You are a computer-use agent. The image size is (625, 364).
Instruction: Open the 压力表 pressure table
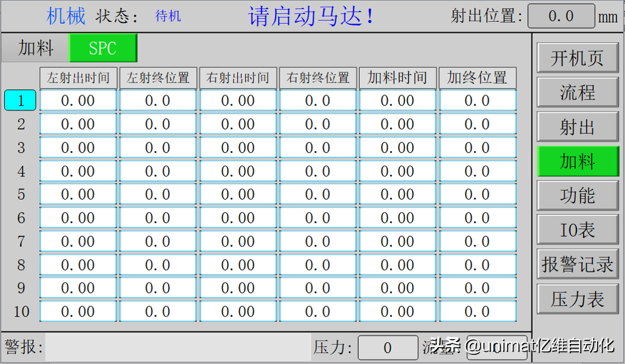(577, 299)
